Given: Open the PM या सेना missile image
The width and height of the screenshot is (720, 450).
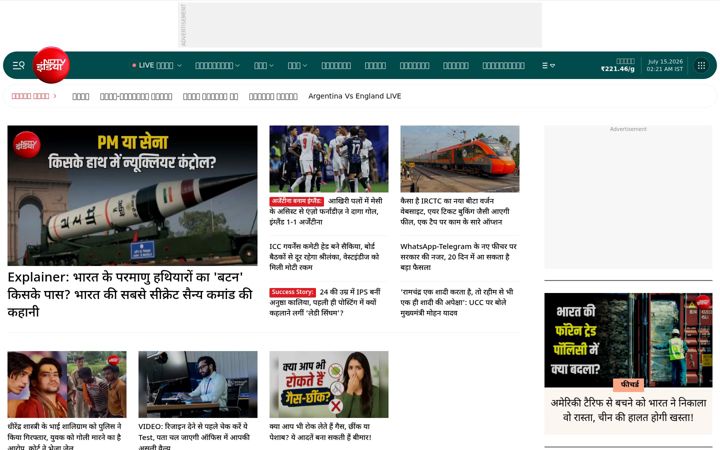Looking at the screenshot, I should point(132,195).
